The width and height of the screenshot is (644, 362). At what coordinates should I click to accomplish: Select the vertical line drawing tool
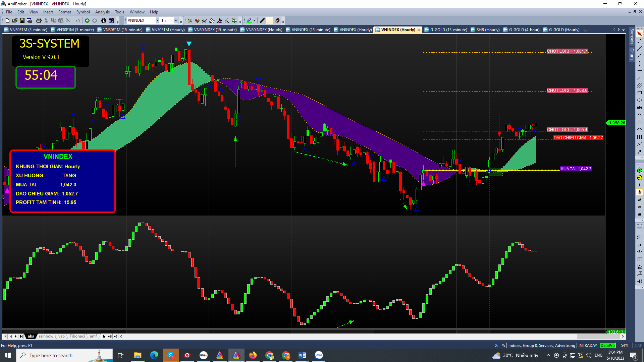(639, 63)
